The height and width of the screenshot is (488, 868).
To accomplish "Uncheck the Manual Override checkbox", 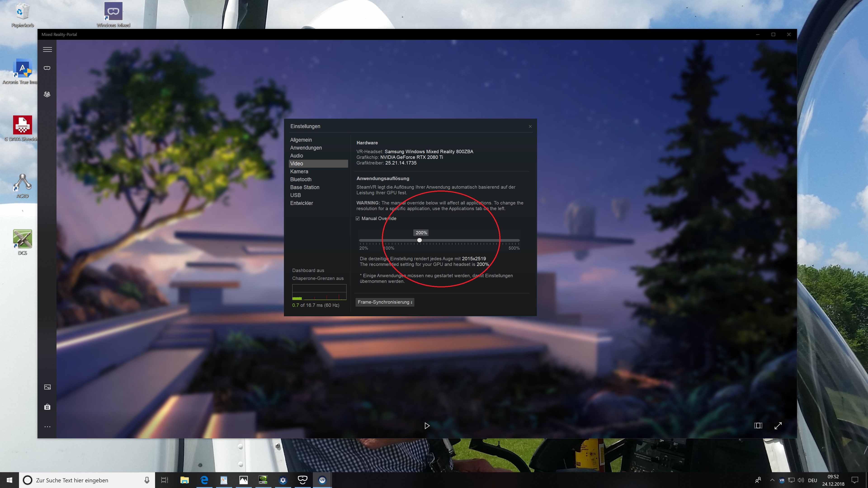I will tap(358, 218).
